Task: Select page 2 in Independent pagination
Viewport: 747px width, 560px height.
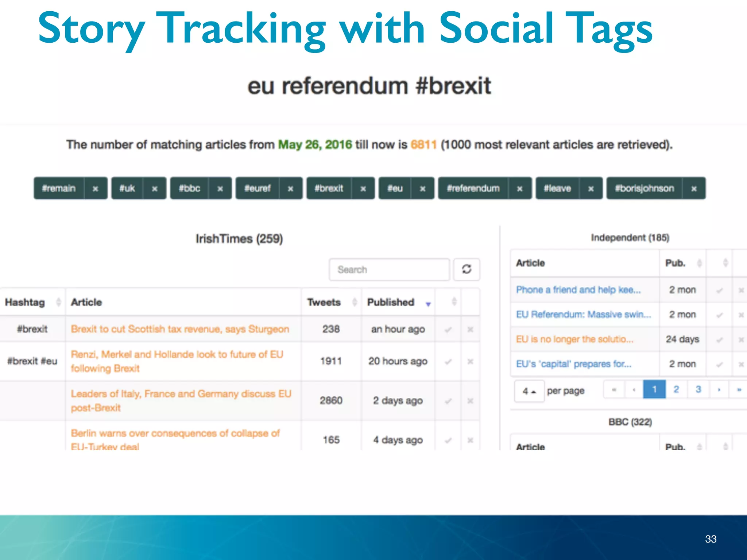Action: 677,390
